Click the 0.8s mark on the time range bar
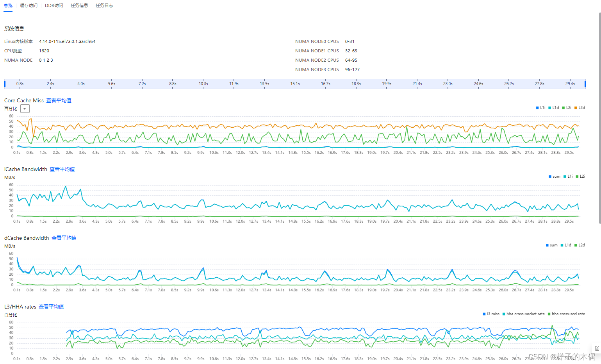 point(20,84)
